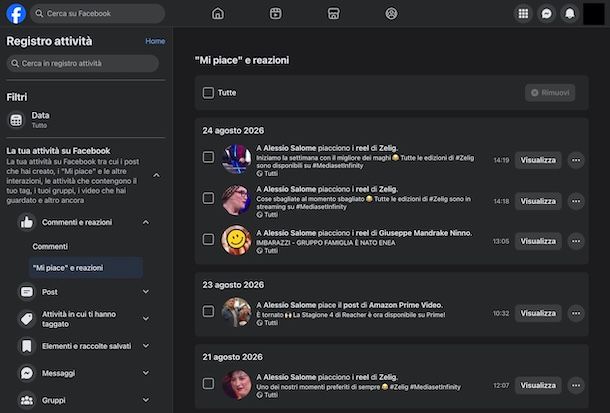610x413 pixels.
Task: Open the Home icon in top navigation
Action: [x=218, y=14]
